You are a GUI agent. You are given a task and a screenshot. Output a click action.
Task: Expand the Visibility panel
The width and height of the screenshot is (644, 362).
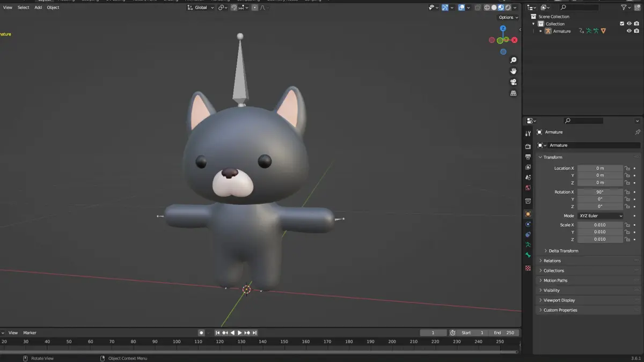click(551, 291)
